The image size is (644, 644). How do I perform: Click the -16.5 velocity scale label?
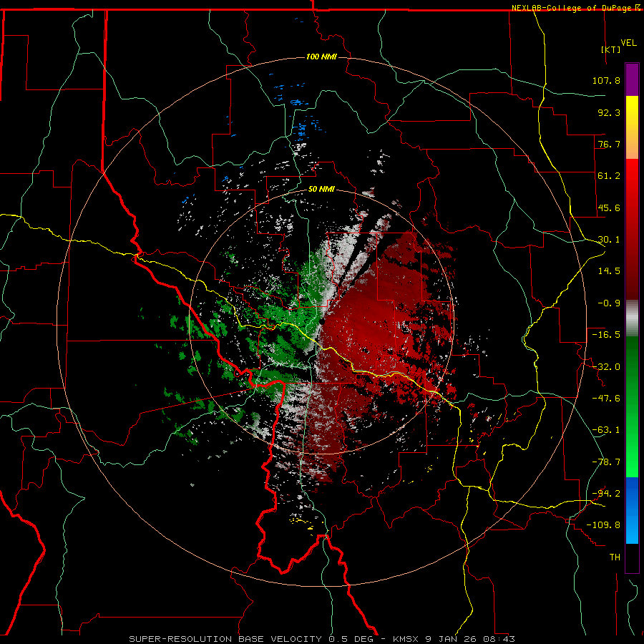coord(606,335)
